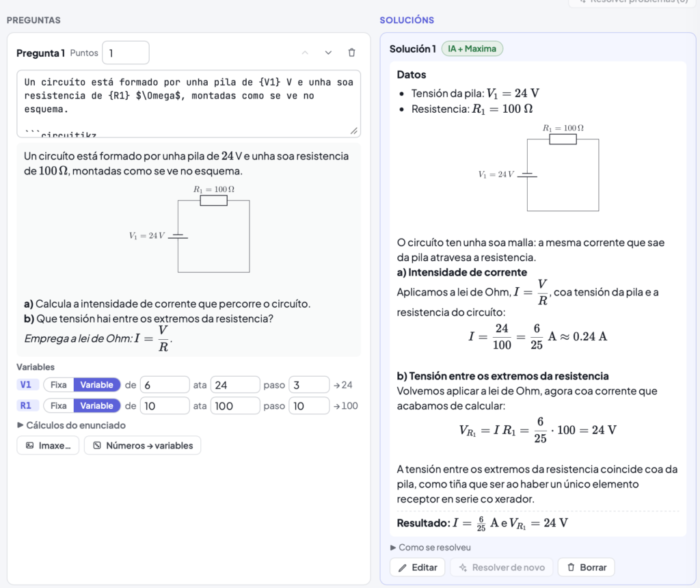Set R1 to Variable
The height and width of the screenshot is (588, 700).
pos(97,406)
